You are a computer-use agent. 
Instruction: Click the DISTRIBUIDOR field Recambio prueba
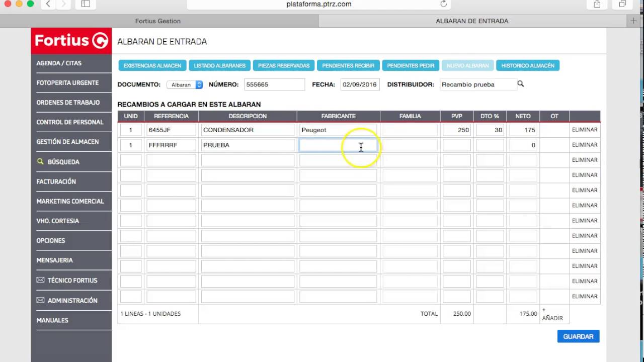click(478, 84)
